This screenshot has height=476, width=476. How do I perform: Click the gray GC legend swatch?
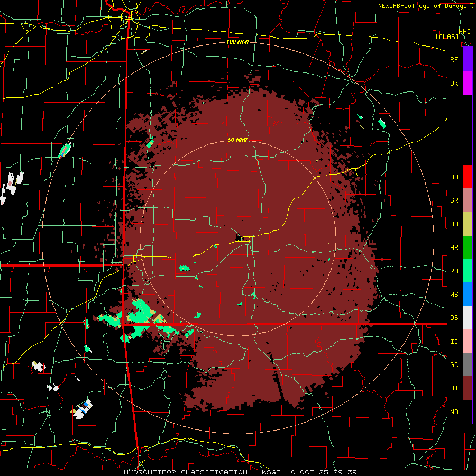coord(467,364)
